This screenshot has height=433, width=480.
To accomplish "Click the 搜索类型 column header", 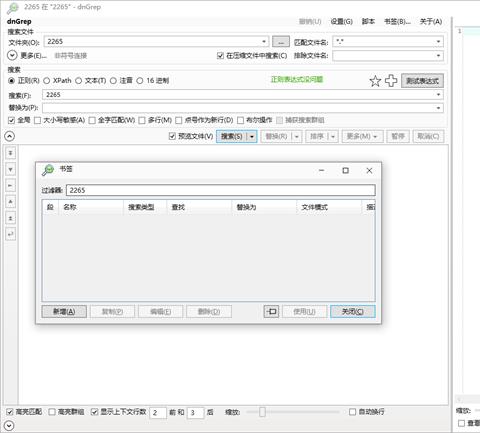I will coord(145,207).
